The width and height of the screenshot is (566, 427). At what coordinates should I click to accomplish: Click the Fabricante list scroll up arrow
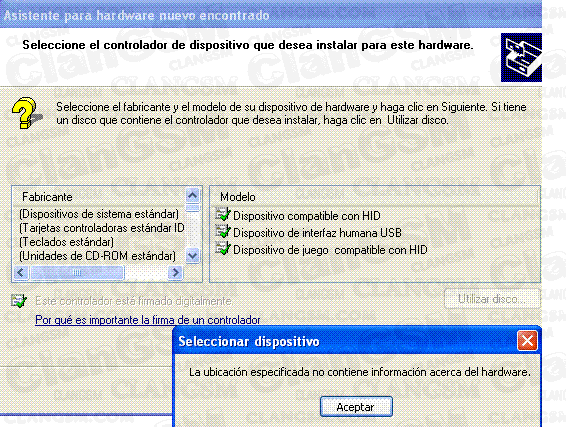pyautogui.click(x=192, y=195)
